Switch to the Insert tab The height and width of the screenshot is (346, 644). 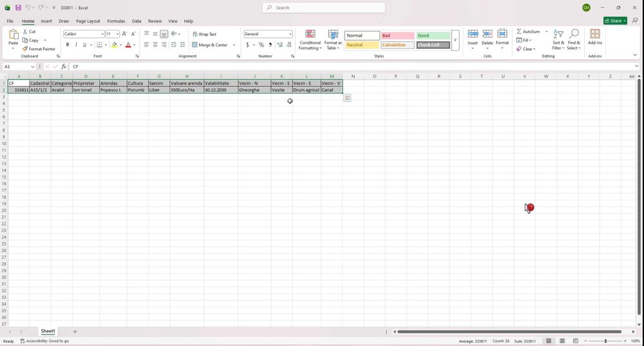pos(46,21)
